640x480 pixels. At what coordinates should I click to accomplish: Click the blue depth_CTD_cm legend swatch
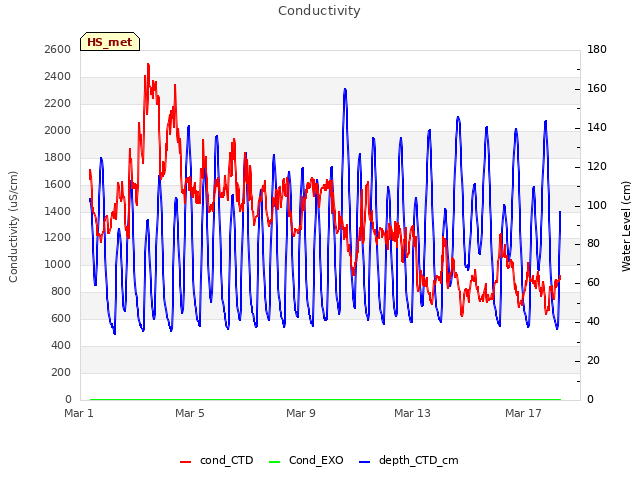[x=364, y=462]
